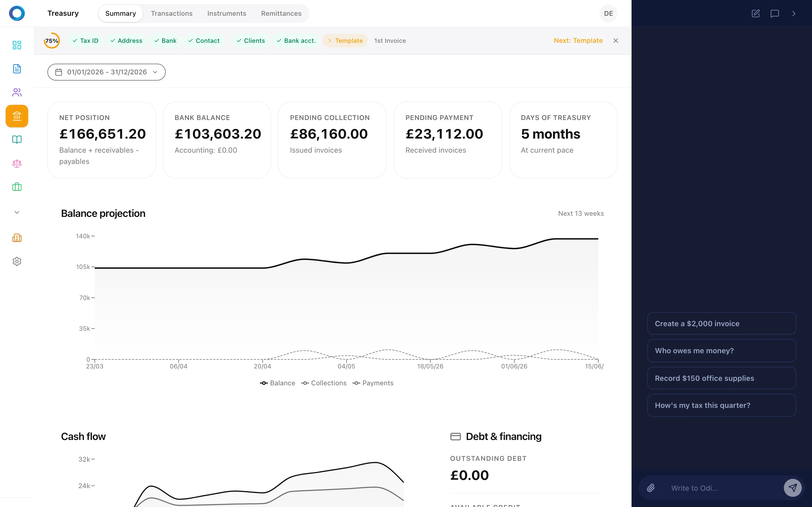Open the settings gear icon in sidebar
The height and width of the screenshot is (507, 812).
[17, 261]
